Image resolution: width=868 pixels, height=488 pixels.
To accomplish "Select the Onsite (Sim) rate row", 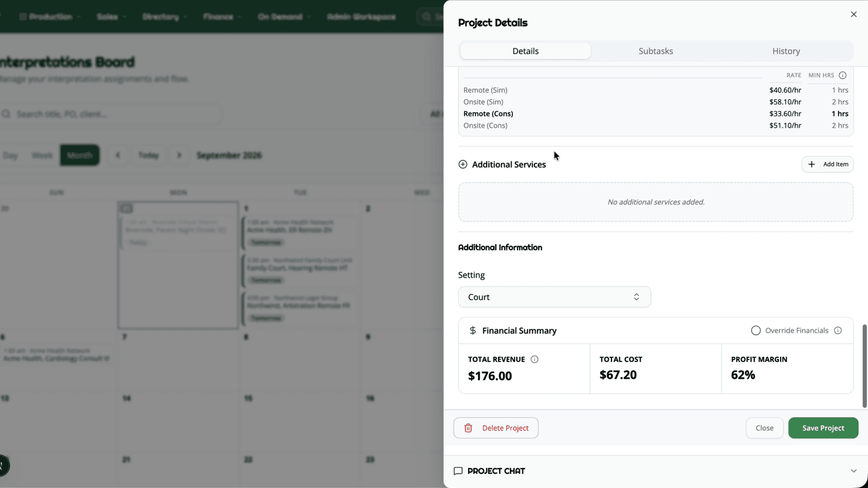I will pyautogui.click(x=656, y=102).
